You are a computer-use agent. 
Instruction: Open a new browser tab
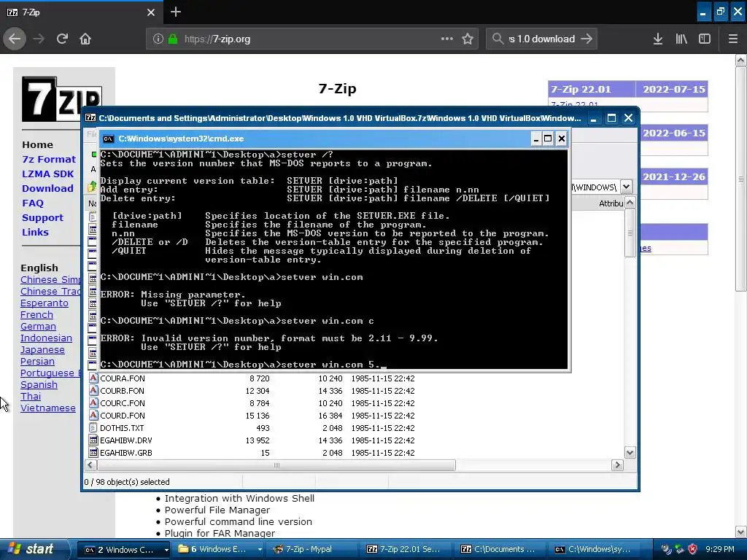coord(175,12)
